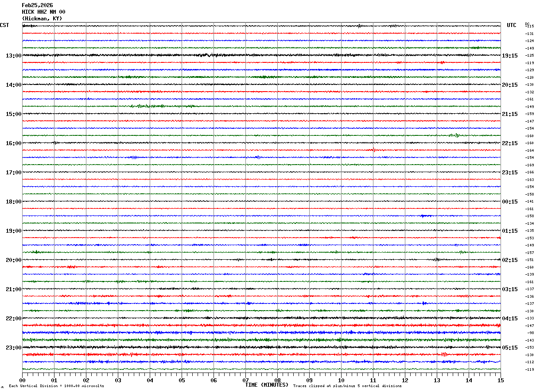Click the DC offset value -112
536x392 pixels.
point(529,362)
